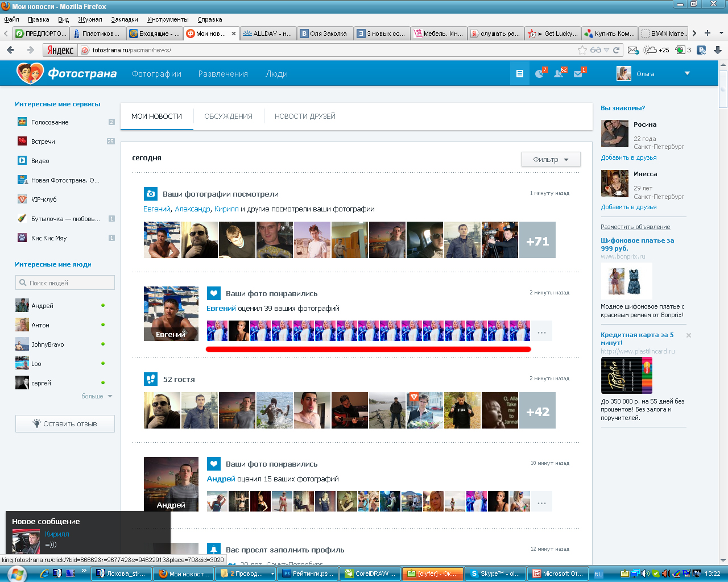This screenshot has height=582, width=728.
Task: Select the МОИ НОВОСТИ tab
Action: coord(156,117)
